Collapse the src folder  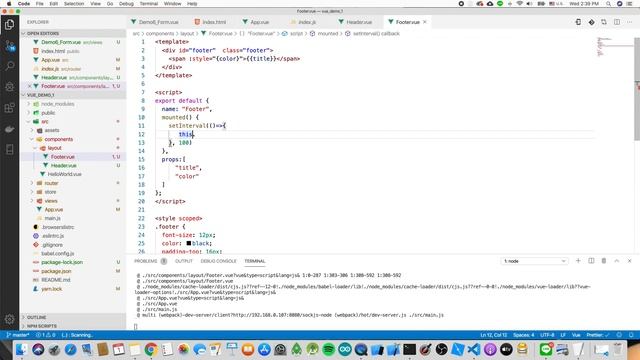point(44,122)
